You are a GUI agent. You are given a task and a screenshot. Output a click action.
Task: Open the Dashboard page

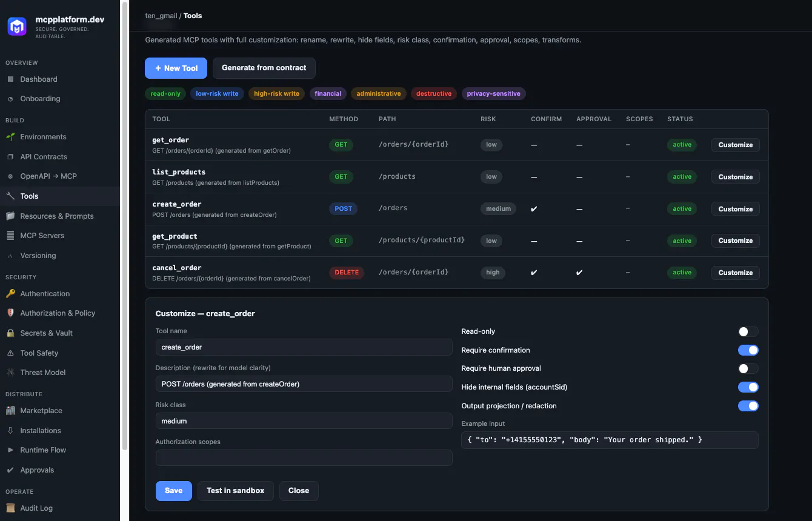pyautogui.click(x=60, y=79)
